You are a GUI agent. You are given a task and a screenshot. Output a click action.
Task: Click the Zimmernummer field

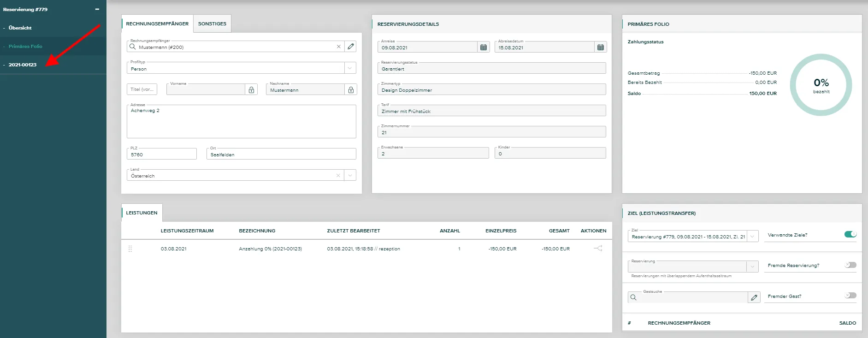pyautogui.click(x=491, y=132)
